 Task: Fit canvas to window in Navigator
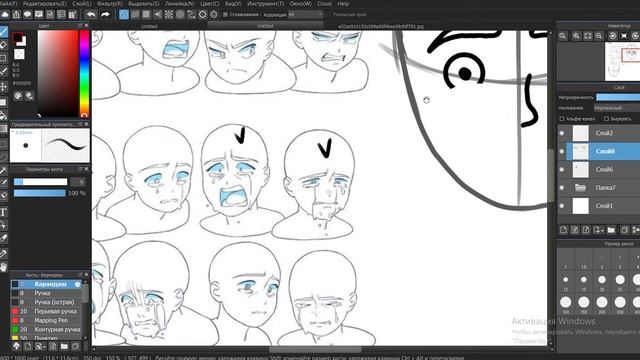coord(587,36)
